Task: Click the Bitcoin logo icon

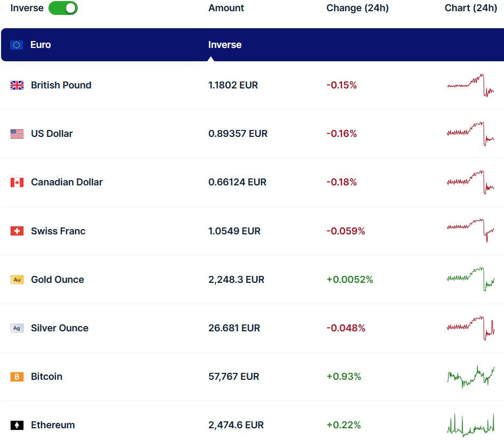Action: (17, 377)
